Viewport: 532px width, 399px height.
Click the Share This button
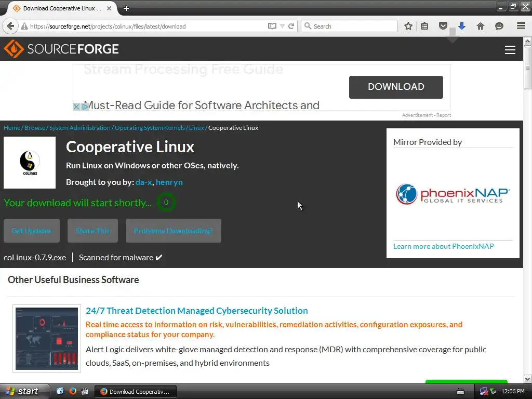tap(92, 231)
